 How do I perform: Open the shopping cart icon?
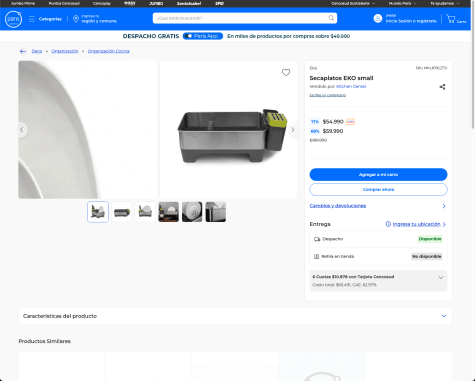pos(451,19)
